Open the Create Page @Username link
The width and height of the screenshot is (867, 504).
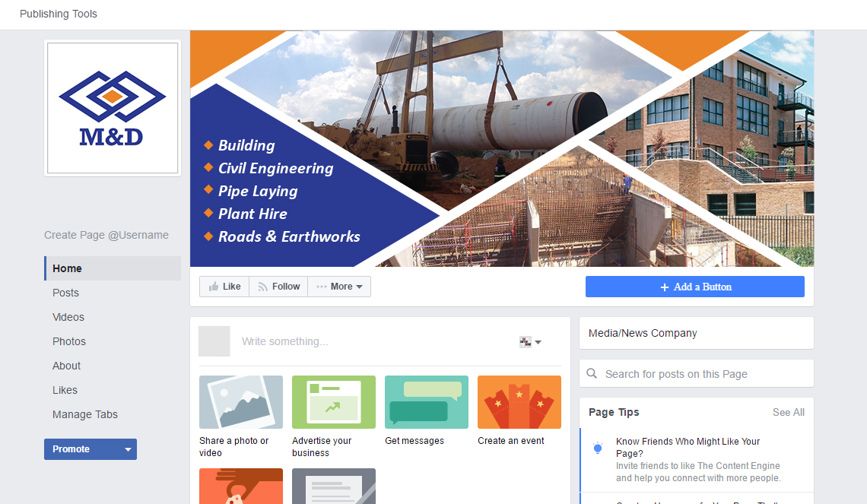click(106, 236)
